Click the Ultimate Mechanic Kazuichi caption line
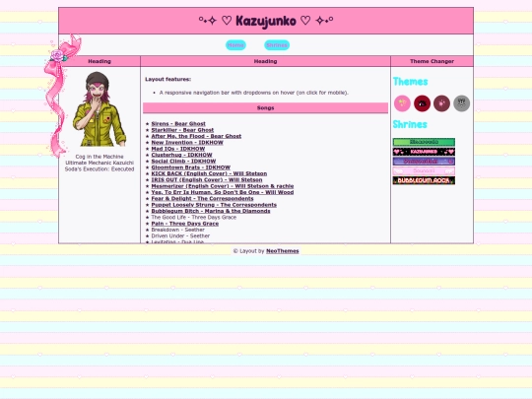The image size is (532, 399). (100, 163)
